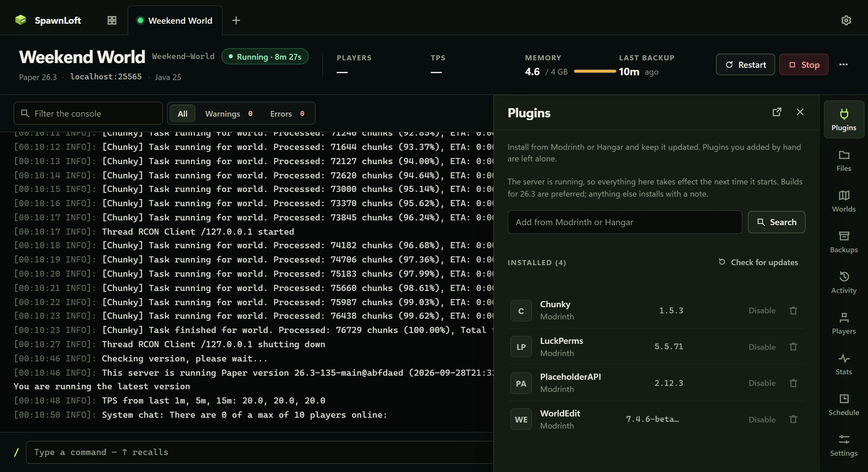Image resolution: width=868 pixels, height=472 pixels.
Task: Show all console messages
Action: pos(182,114)
